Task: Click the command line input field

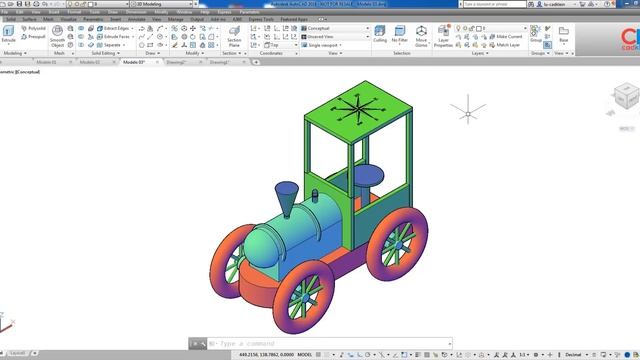Action: click(329, 344)
